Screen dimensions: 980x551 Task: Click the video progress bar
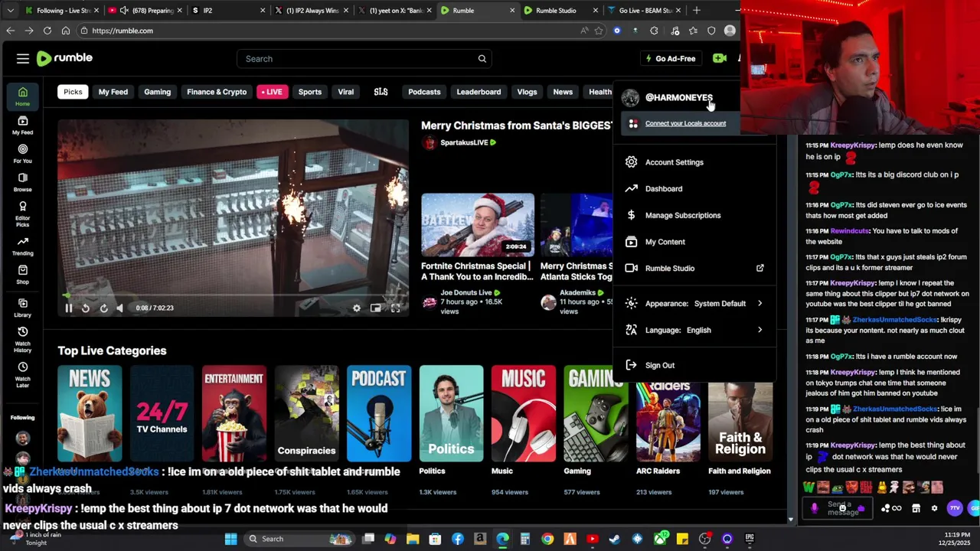click(233, 295)
